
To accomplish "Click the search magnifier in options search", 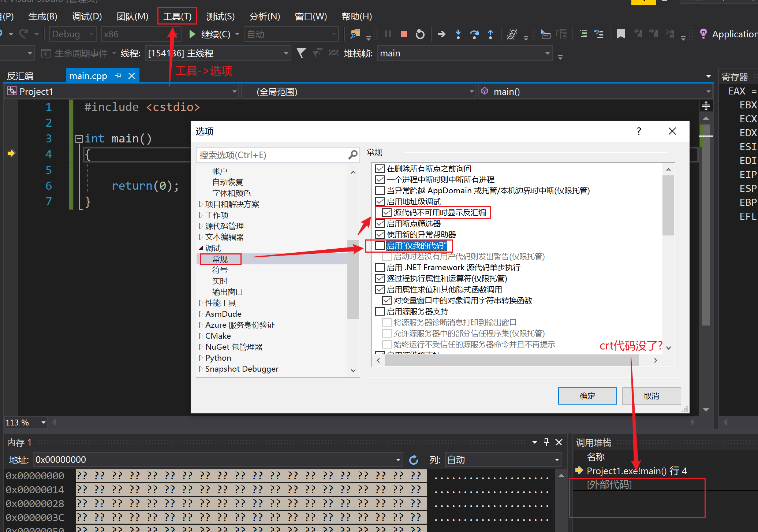I will 353,155.
